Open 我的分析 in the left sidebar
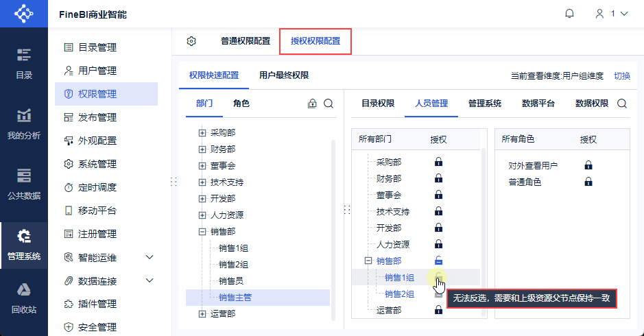This screenshot has width=644, height=336. pos(24,123)
